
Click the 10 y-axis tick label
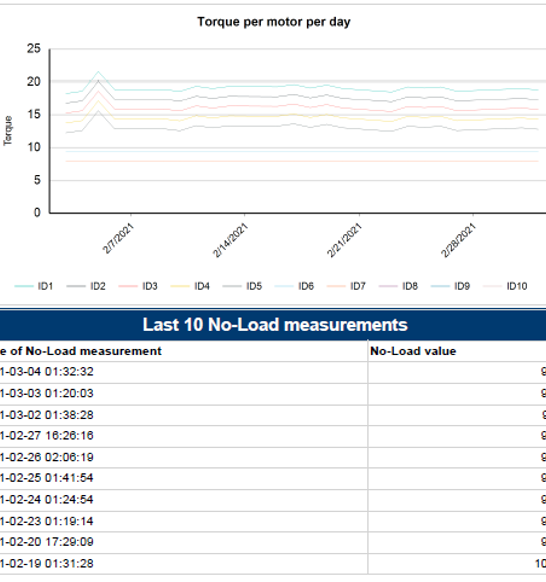click(34, 147)
